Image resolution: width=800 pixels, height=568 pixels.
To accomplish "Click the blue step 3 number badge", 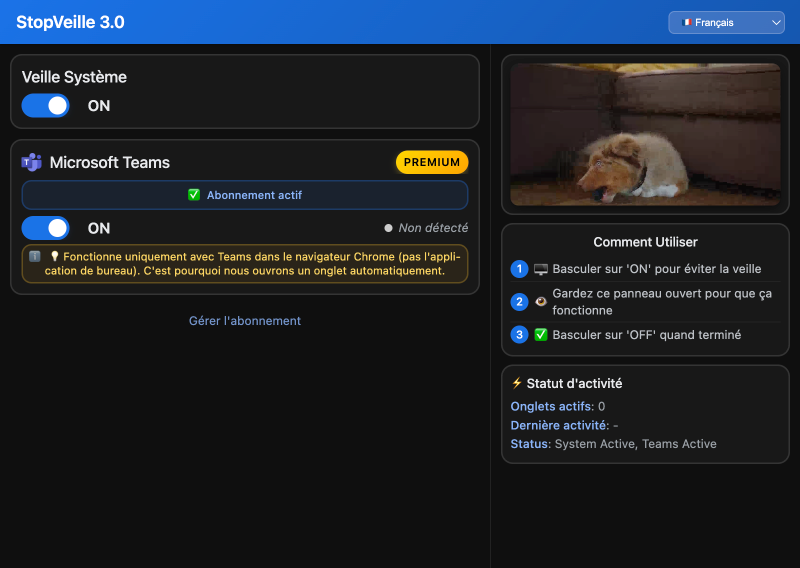I will click(x=519, y=335).
